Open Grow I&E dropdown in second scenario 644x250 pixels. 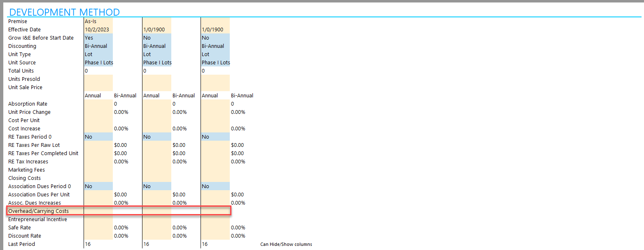156,38
